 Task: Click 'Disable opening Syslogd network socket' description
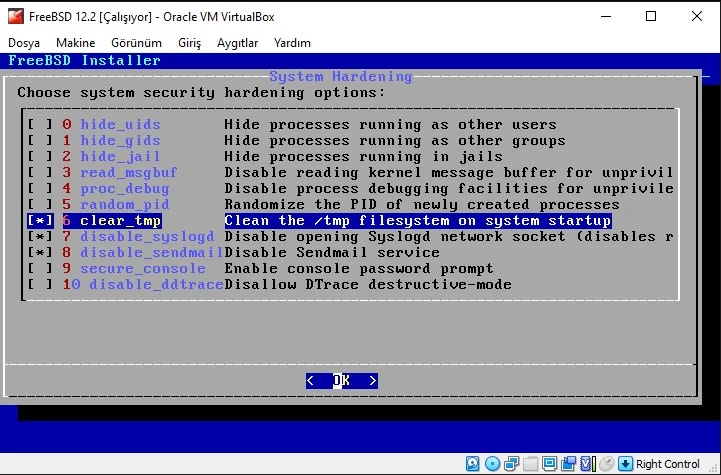(448, 236)
